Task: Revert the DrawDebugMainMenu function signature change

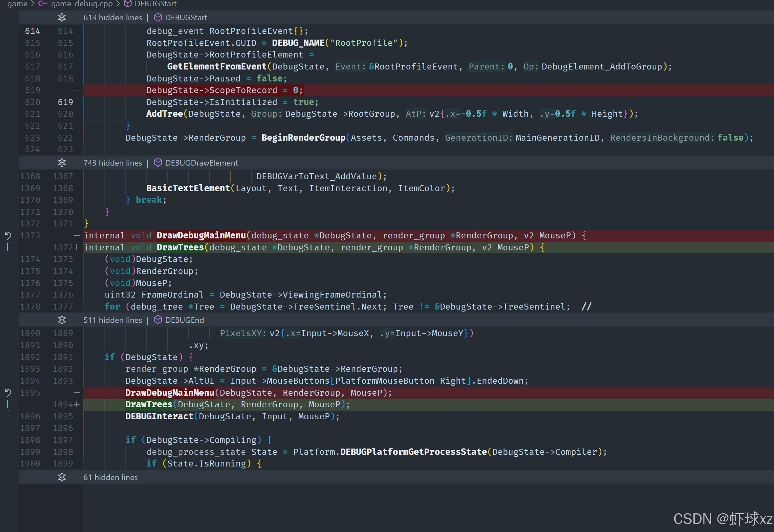Action: click(x=8, y=236)
